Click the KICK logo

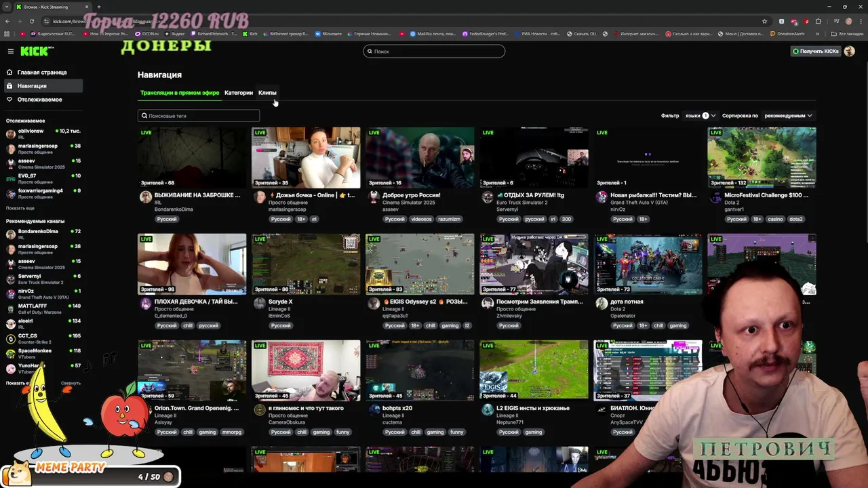(34, 51)
